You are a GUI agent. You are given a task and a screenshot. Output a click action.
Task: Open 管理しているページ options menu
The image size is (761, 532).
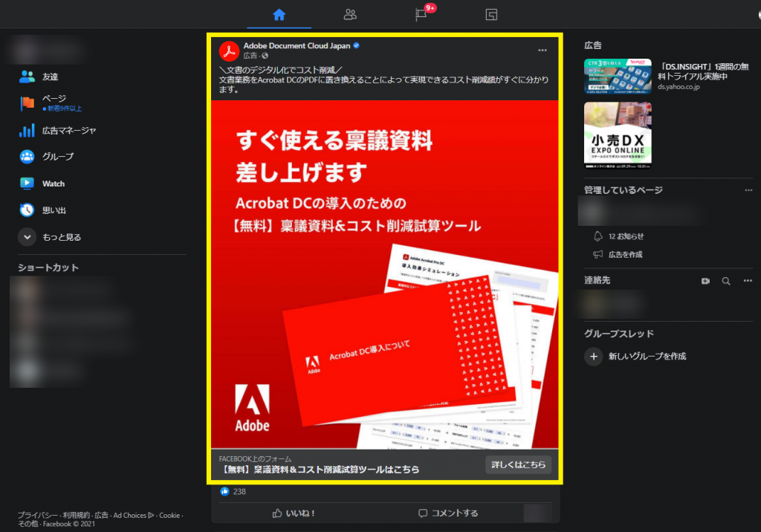[748, 189]
